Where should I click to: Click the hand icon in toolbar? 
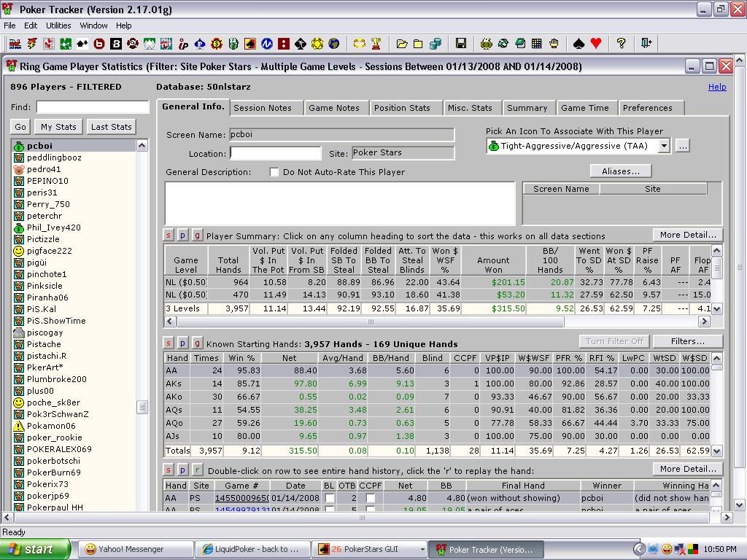tap(554, 44)
